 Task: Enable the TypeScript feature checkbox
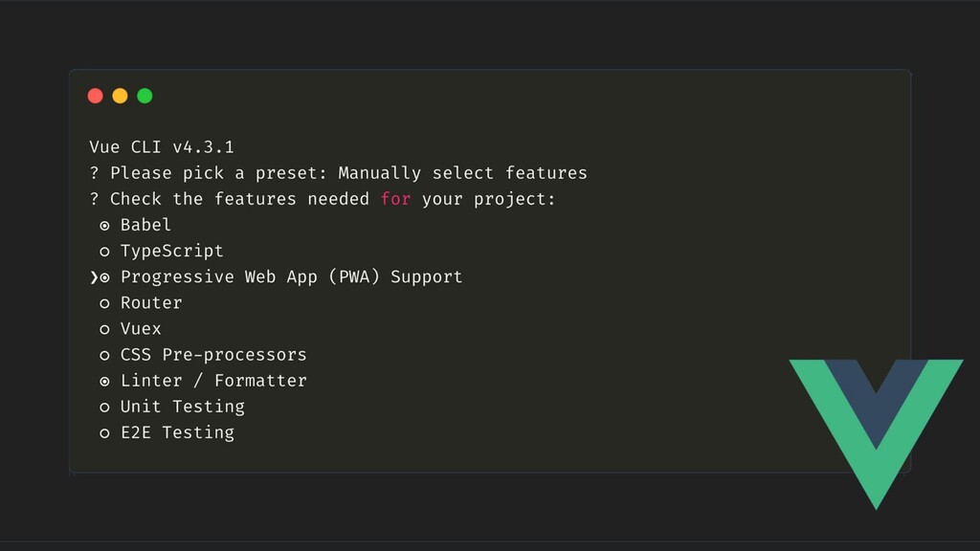[x=104, y=252]
